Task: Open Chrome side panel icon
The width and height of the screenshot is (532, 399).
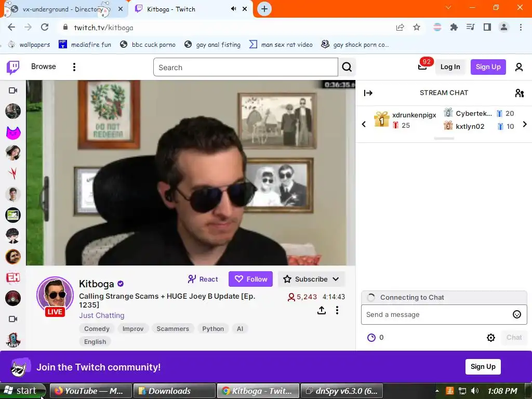Action: pyautogui.click(x=487, y=28)
